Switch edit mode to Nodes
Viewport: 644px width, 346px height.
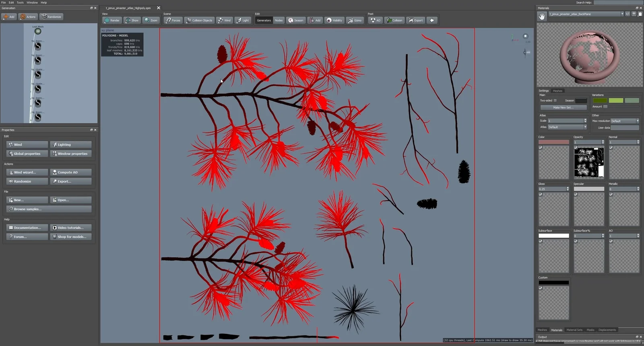(x=279, y=20)
